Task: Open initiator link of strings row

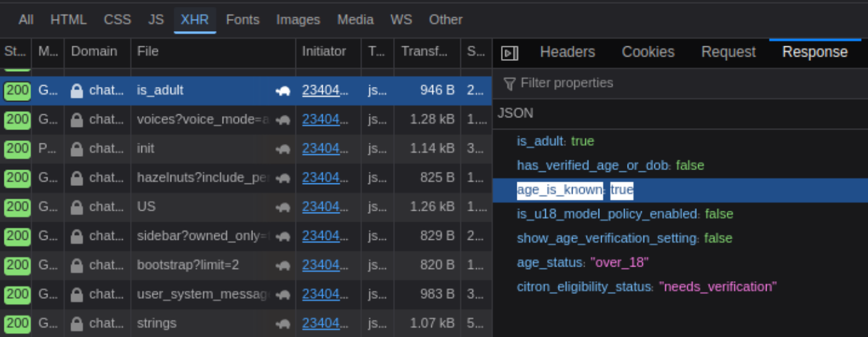Action: point(325,324)
